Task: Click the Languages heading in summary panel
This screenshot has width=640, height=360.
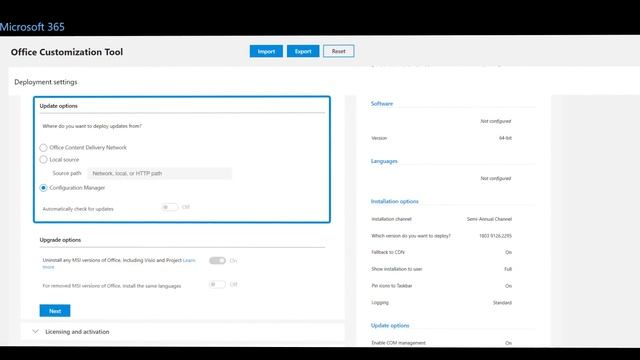Action: [384, 161]
